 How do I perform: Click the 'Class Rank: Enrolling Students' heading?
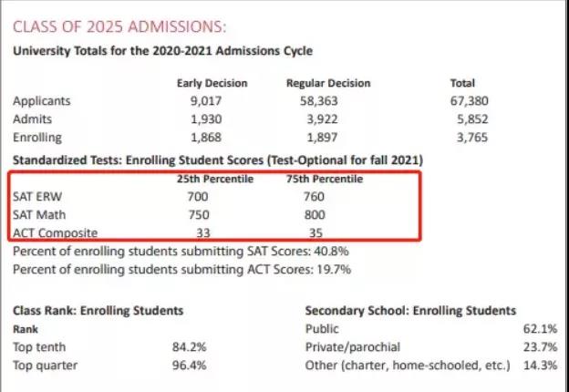pyautogui.click(x=98, y=311)
